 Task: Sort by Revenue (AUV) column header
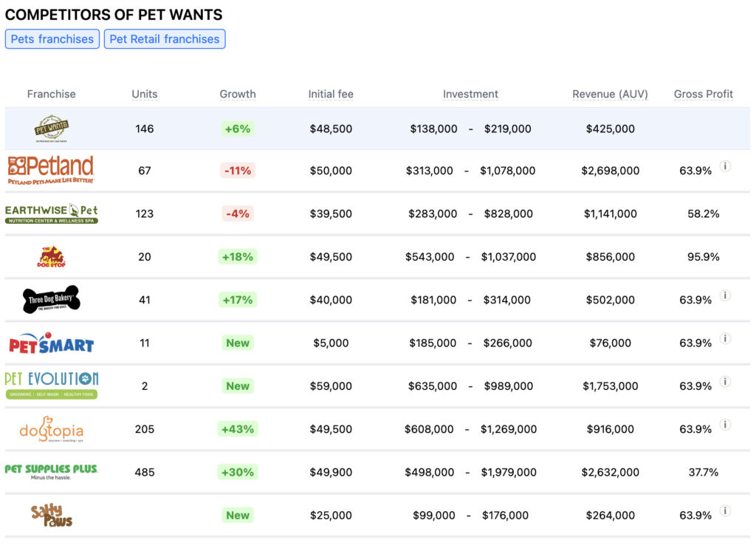(610, 94)
